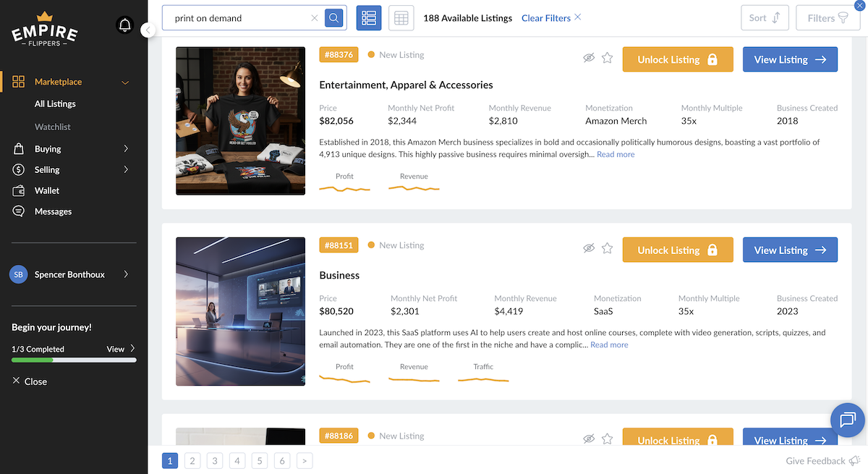Star listing #88186 to watchlist
Screen dimensions: 868x474
point(608,439)
